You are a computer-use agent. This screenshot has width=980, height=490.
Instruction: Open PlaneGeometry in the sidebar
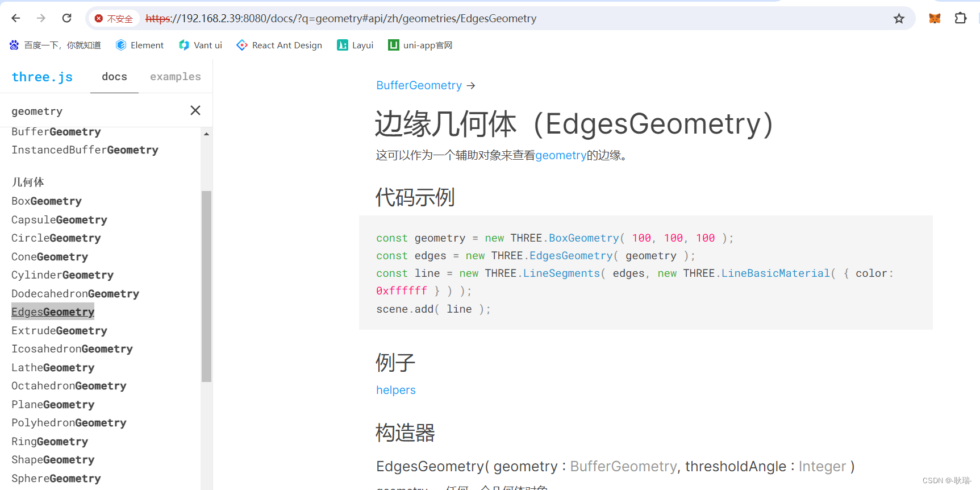pyautogui.click(x=53, y=405)
